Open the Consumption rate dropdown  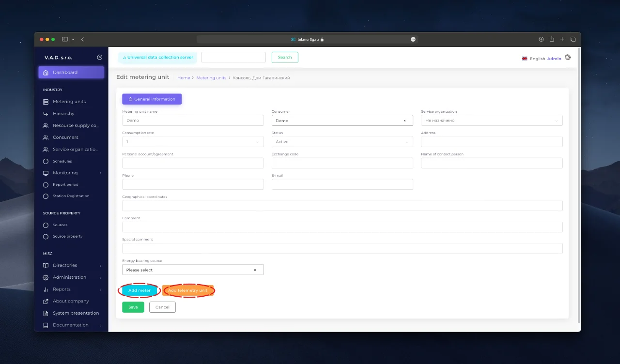pos(193,142)
